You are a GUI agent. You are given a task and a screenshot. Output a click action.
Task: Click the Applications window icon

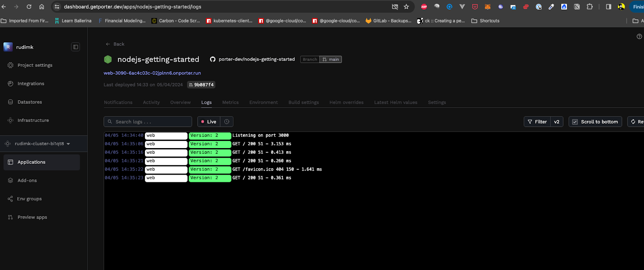pos(10,162)
